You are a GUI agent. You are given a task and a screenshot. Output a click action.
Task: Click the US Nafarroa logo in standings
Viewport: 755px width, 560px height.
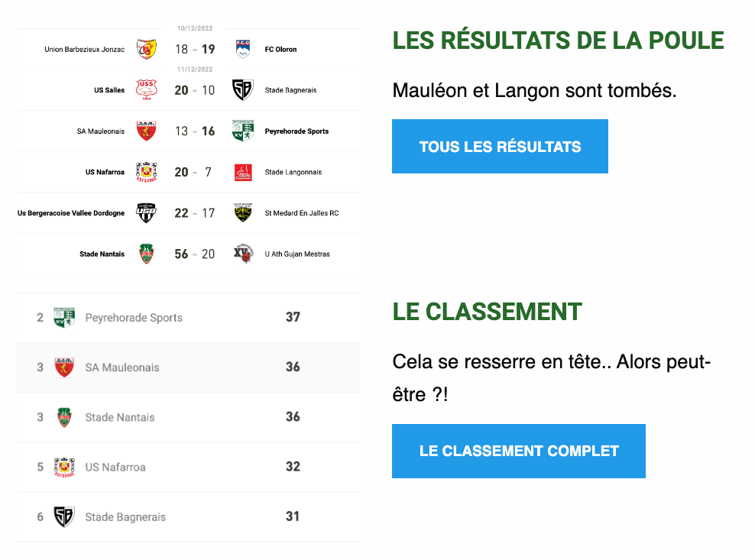pos(64,467)
